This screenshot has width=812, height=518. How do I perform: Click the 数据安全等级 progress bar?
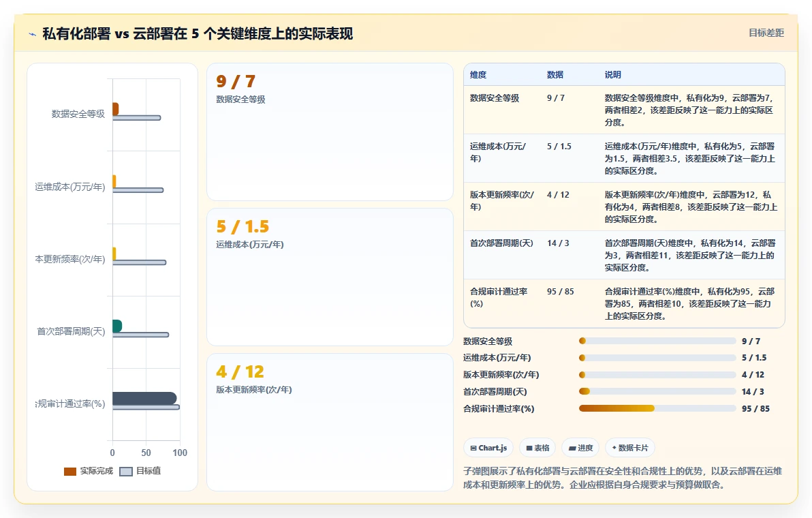pos(657,341)
